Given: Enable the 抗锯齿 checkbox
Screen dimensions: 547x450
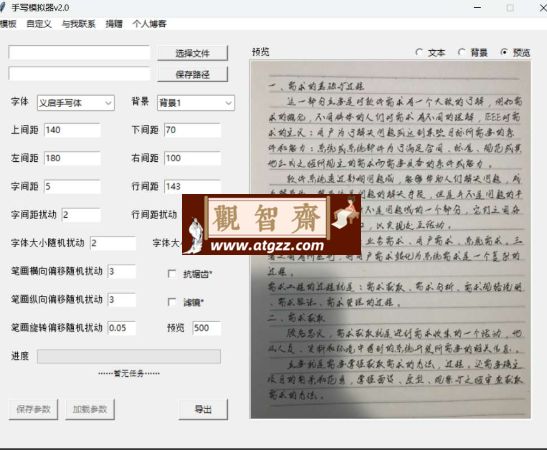Looking at the screenshot, I should [172, 274].
